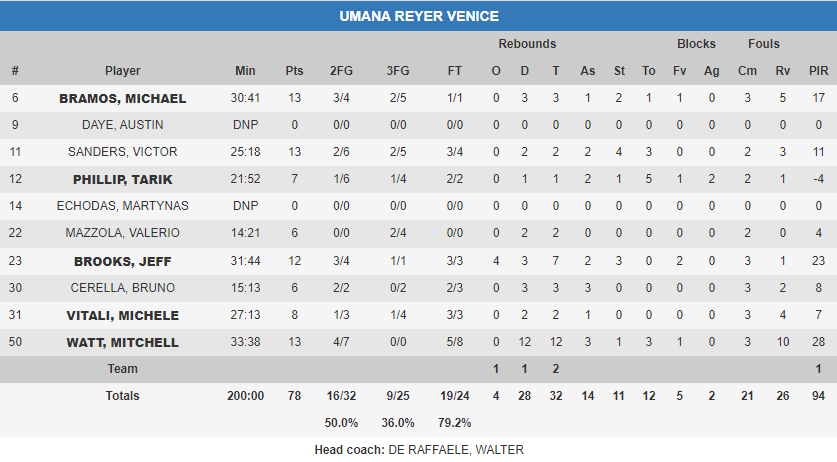Open Bruno Cerella's player page

123,288
